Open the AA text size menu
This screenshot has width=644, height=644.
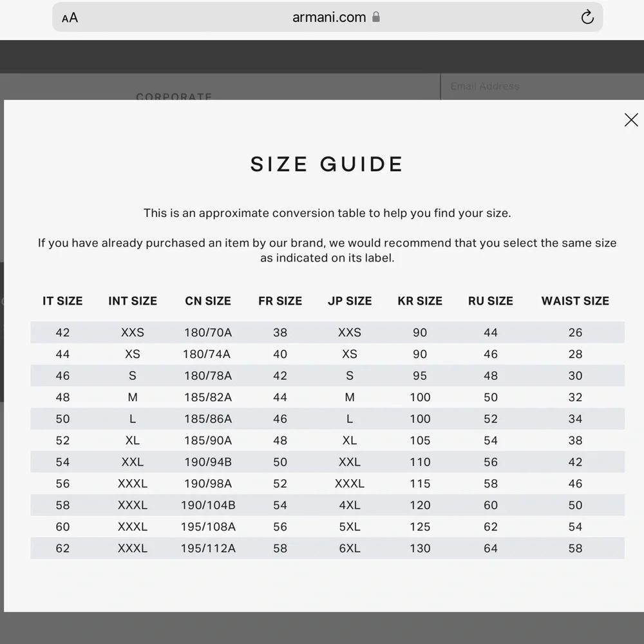[70, 17]
